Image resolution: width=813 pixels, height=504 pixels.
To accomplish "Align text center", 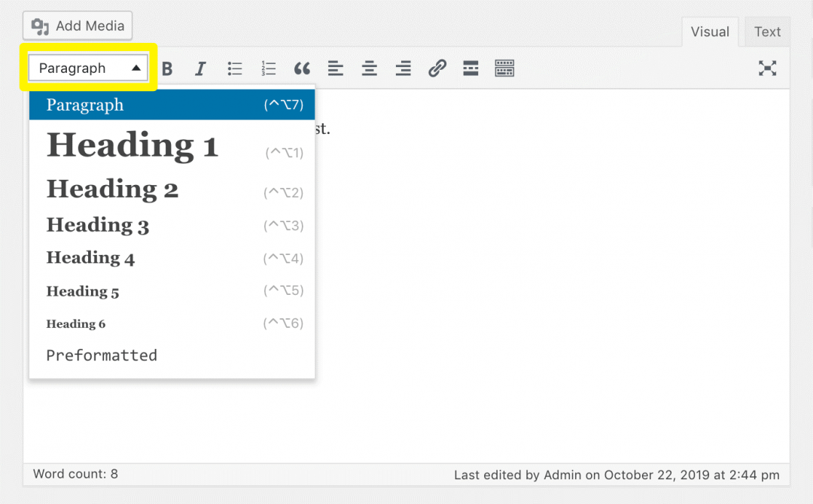I will [x=369, y=68].
